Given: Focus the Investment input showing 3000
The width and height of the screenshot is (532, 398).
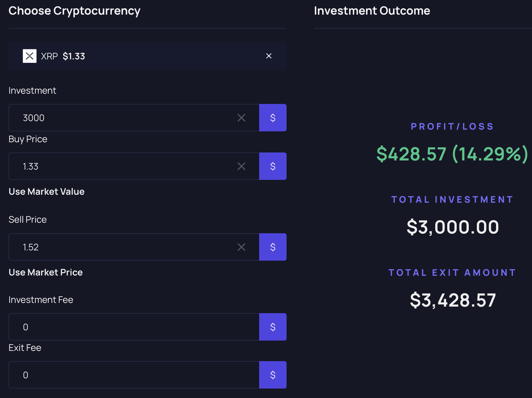Looking at the screenshot, I should coord(134,118).
